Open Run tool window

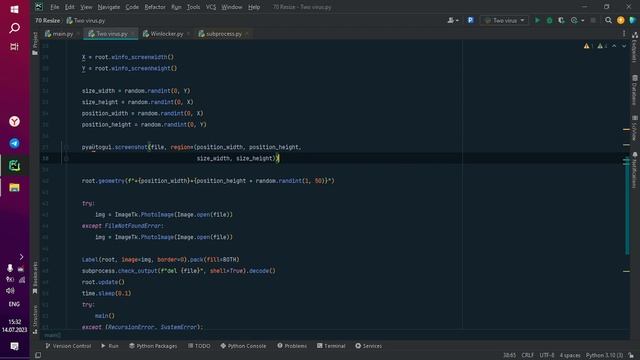coord(110,346)
